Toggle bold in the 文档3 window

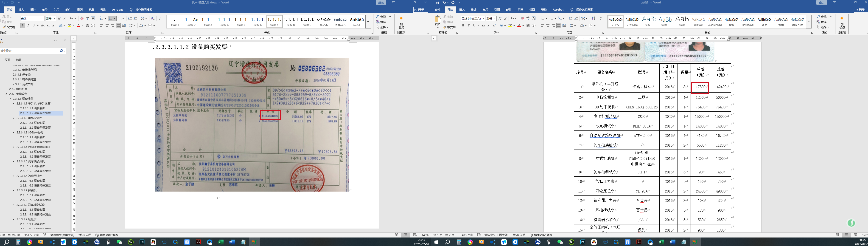(463, 26)
